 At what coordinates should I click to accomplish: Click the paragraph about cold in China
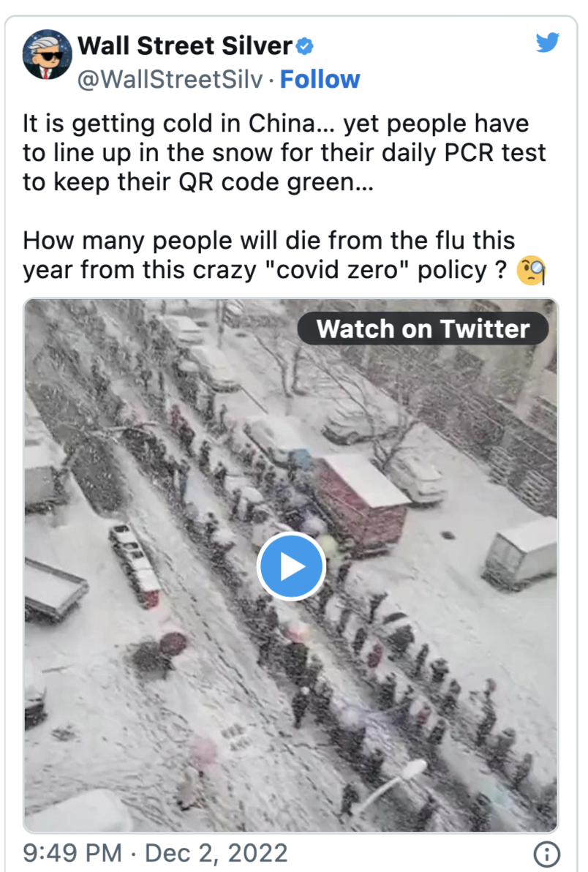point(284,152)
